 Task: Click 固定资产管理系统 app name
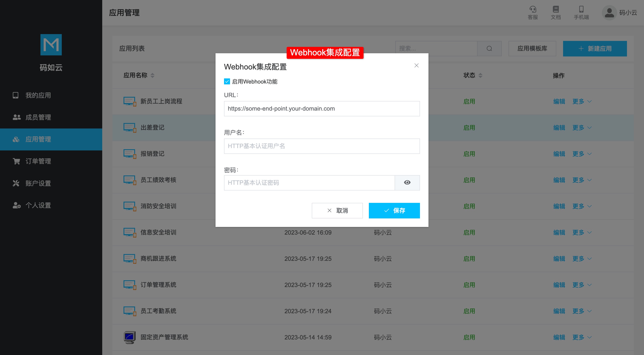pos(164,337)
